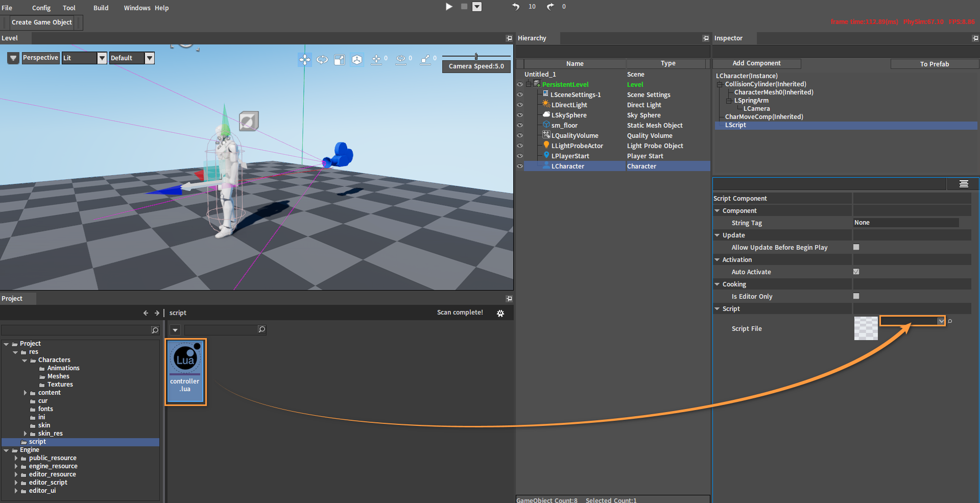Open the Windows menu
The height and width of the screenshot is (503, 980).
[137, 8]
